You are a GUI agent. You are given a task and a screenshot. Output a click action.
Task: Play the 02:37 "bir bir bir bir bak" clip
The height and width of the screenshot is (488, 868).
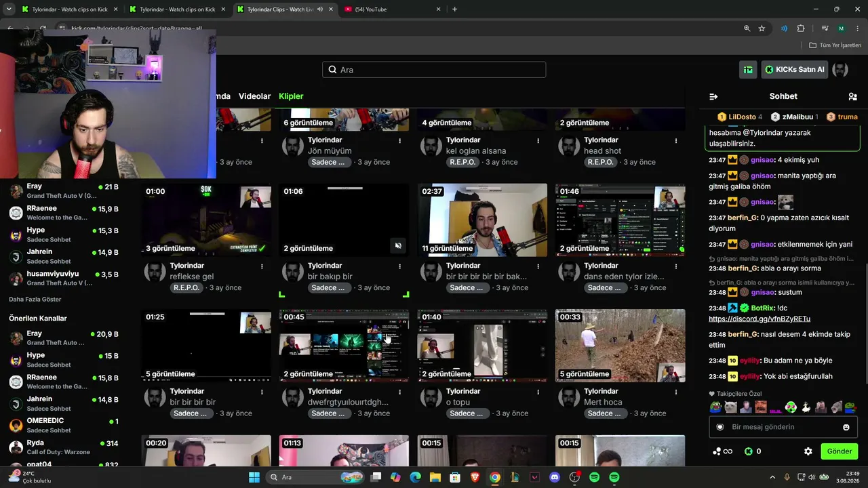point(482,220)
